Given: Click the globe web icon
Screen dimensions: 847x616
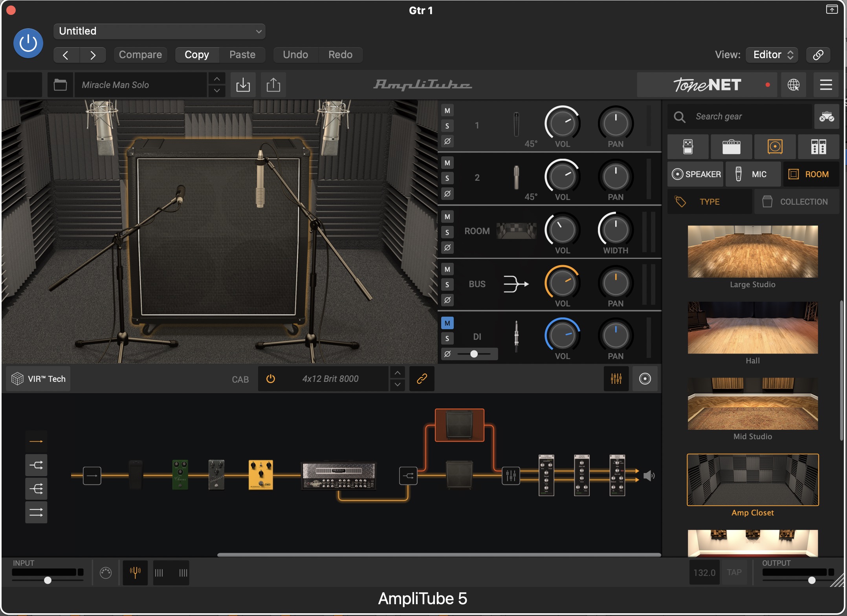Looking at the screenshot, I should click(794, 85).
